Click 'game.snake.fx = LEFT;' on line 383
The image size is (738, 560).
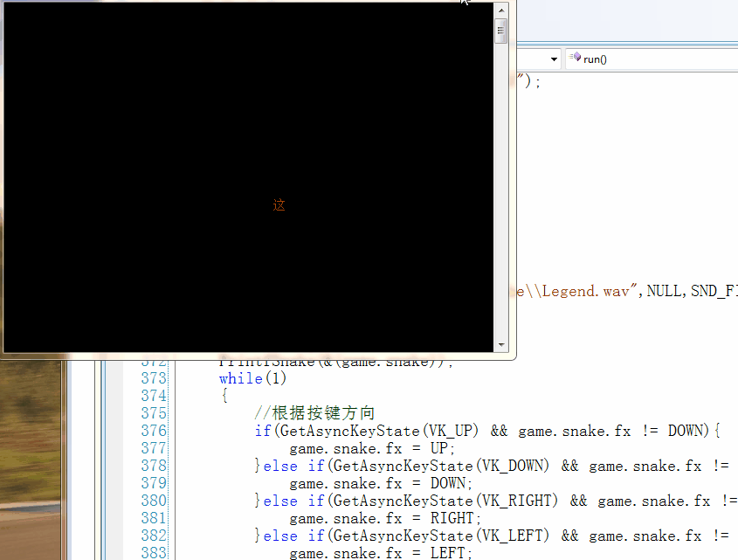tap(381, 553)
